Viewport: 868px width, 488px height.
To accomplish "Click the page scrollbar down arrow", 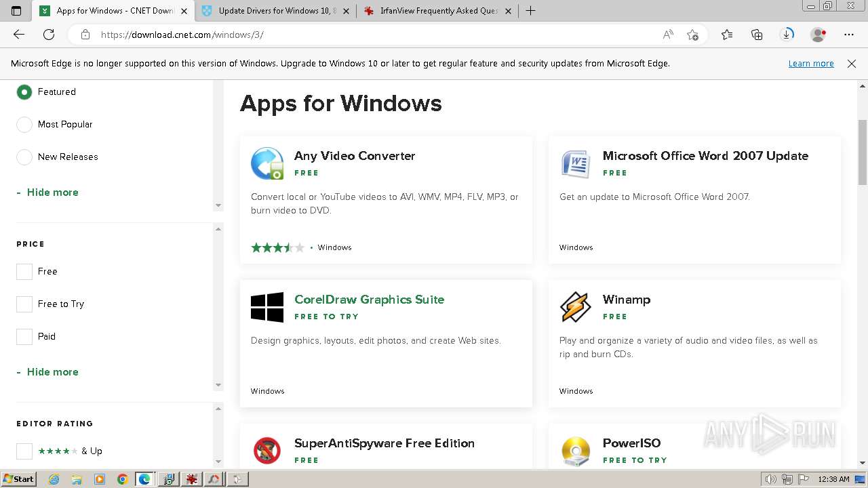I will (863, 463).
